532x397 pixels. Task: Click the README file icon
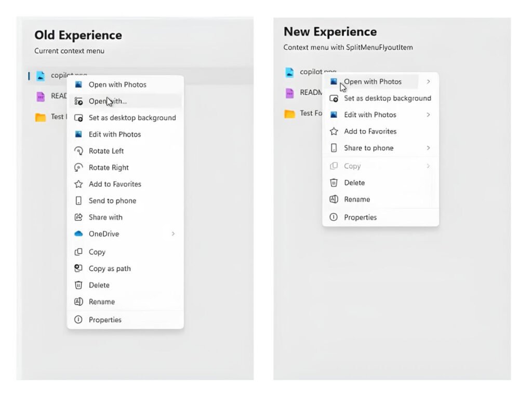[41, 97]
